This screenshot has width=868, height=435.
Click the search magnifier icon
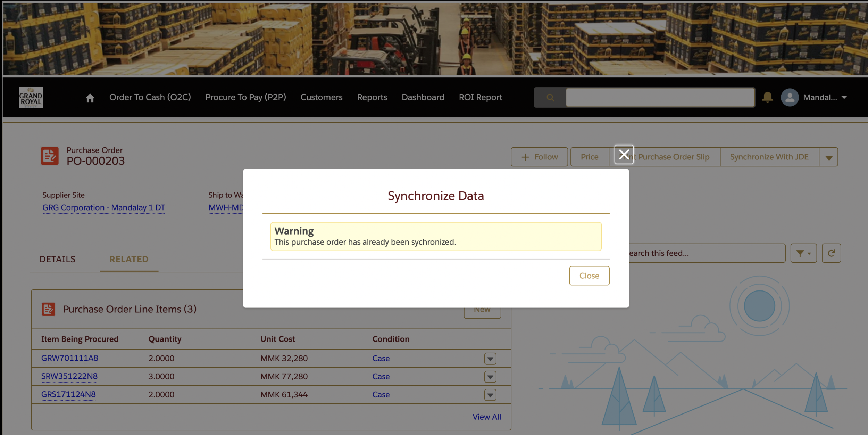click(x=550, y=98)
